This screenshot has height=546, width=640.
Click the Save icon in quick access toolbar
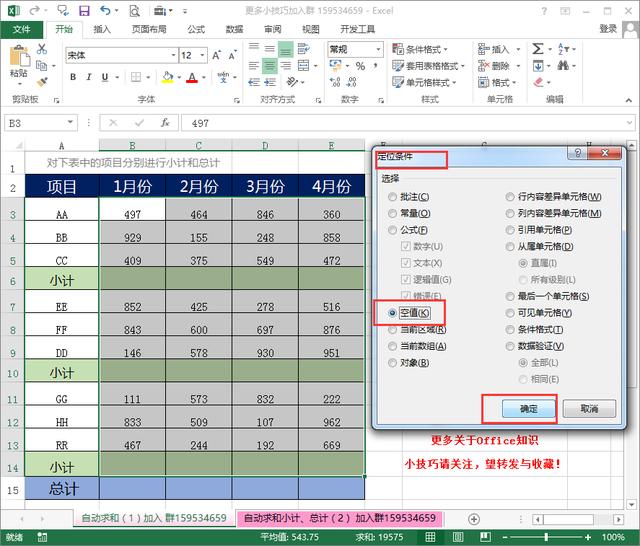(x=84, y=11)
